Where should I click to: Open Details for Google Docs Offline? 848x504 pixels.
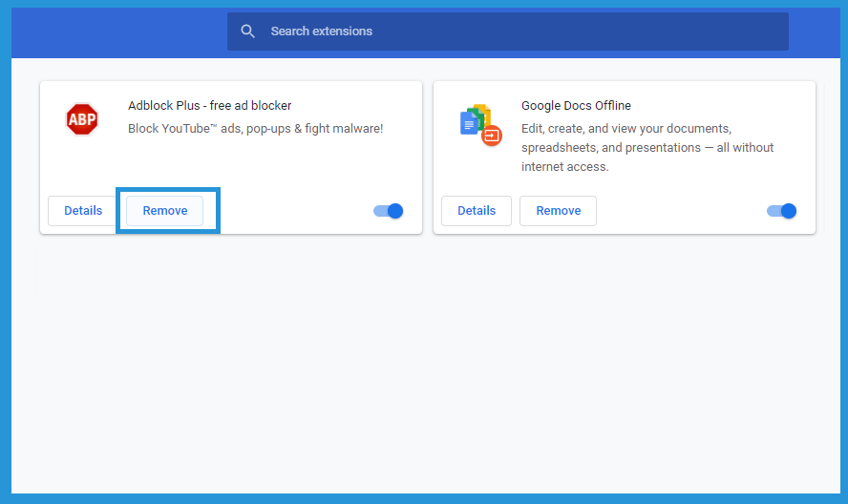coord(477,210)
